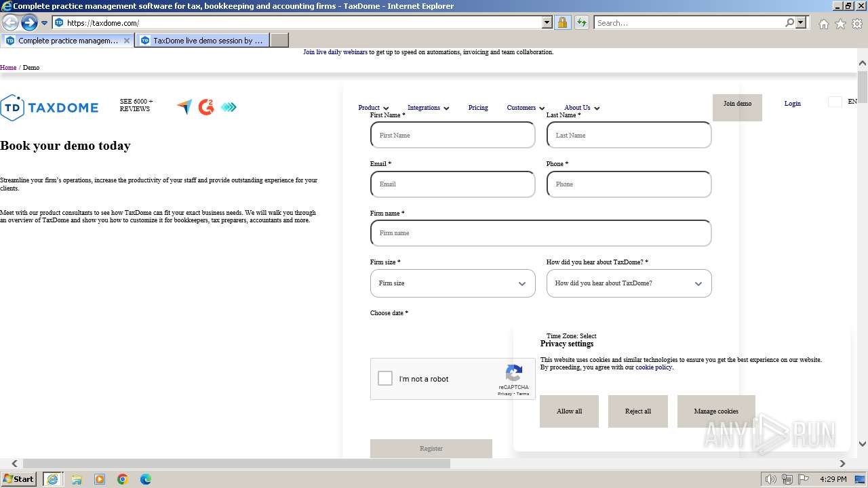The height and width of the screenshot is (488, 868).
Task: Open the Capterra reviews icon
Action: coord(184,107)
